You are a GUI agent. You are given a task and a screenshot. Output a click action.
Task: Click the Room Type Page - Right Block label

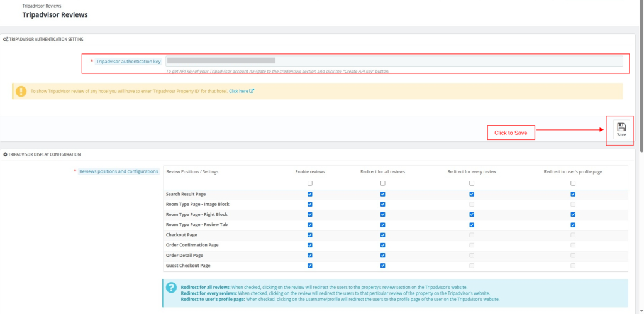[197, 214]
